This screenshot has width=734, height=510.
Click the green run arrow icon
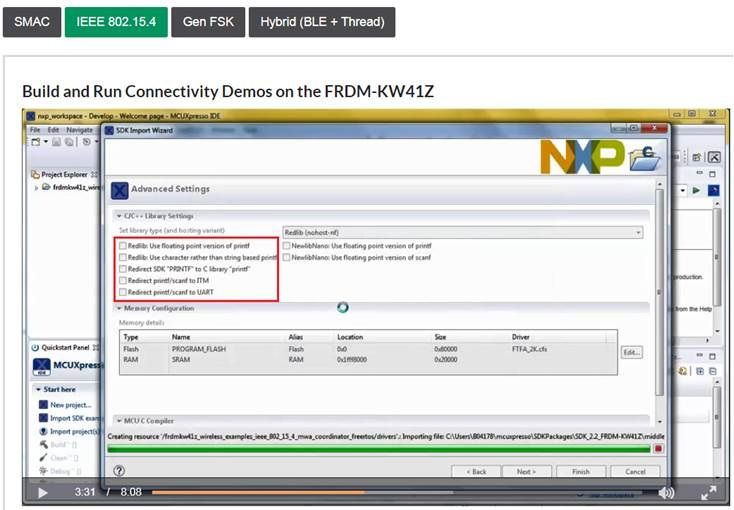[697, 190]
